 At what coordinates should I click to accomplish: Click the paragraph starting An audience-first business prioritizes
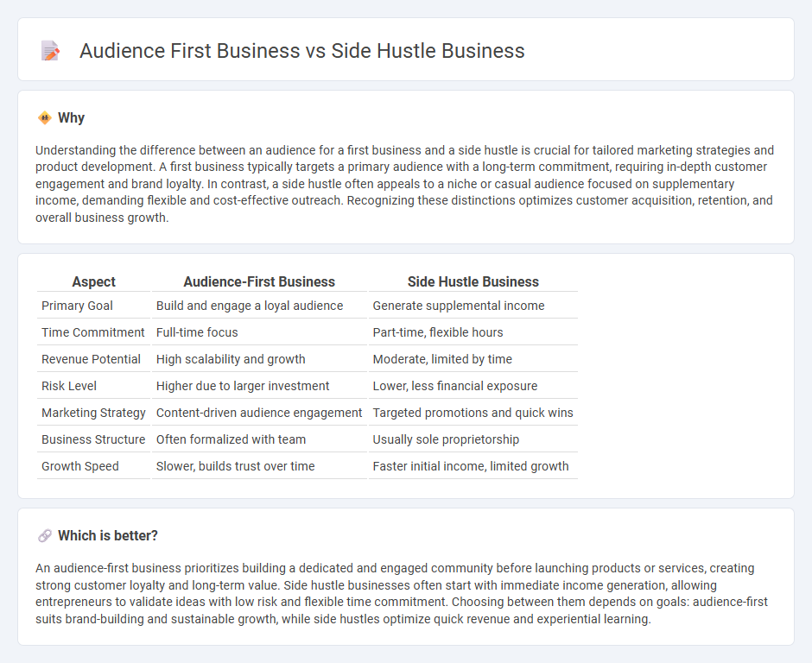[x=402, y=594]
